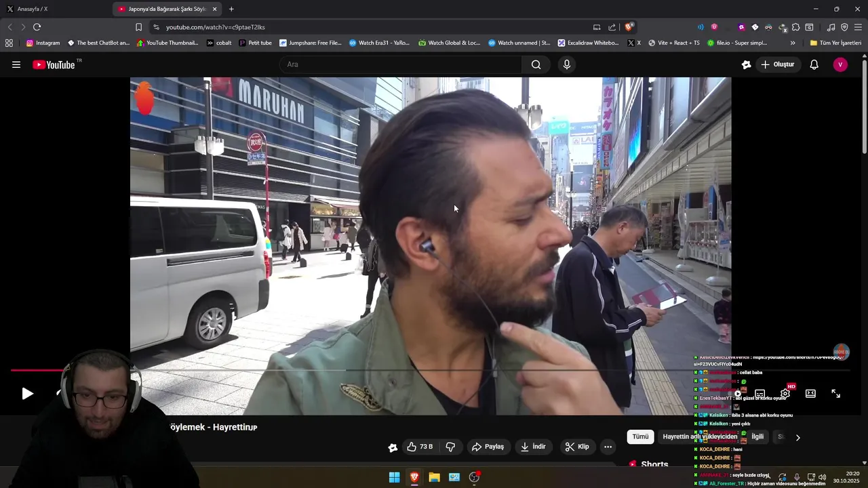Open the purple extension icon

point(741,27)
